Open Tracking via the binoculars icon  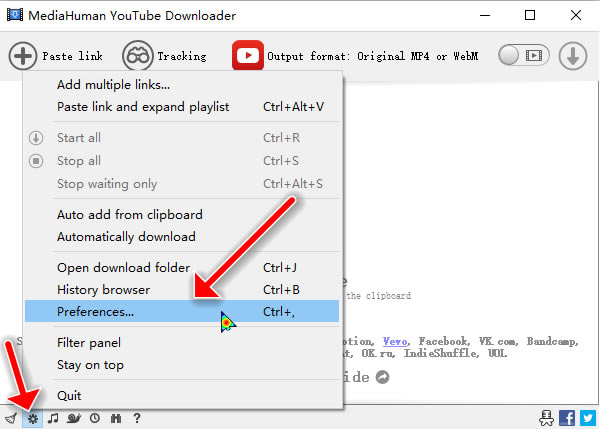pos(137,56)
